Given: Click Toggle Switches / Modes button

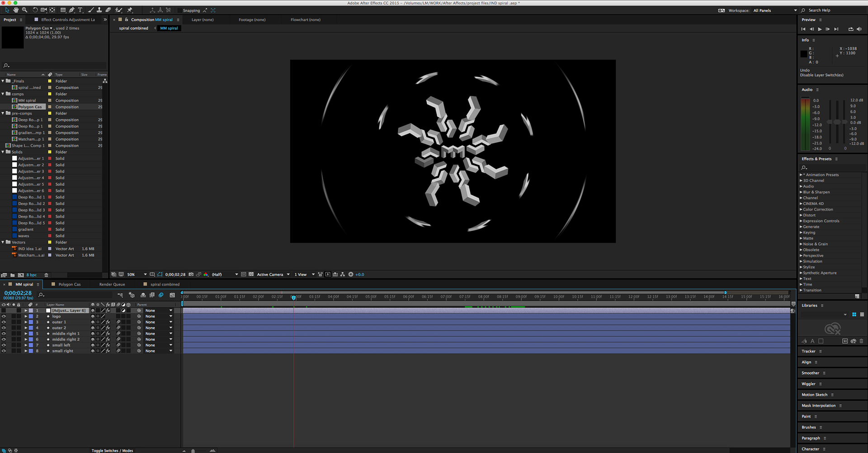Looking at the screenshot, I should [112, 450].
